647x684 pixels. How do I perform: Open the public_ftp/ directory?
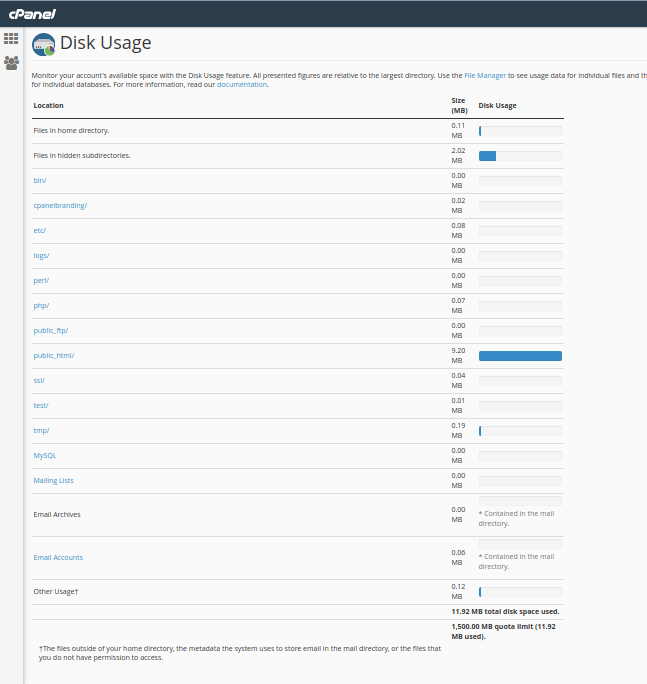50,330
